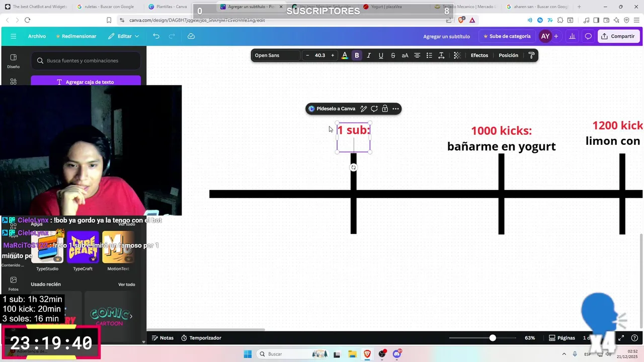The image size is (644, 362).
Task: Click the font search input field
Action: 86,61
